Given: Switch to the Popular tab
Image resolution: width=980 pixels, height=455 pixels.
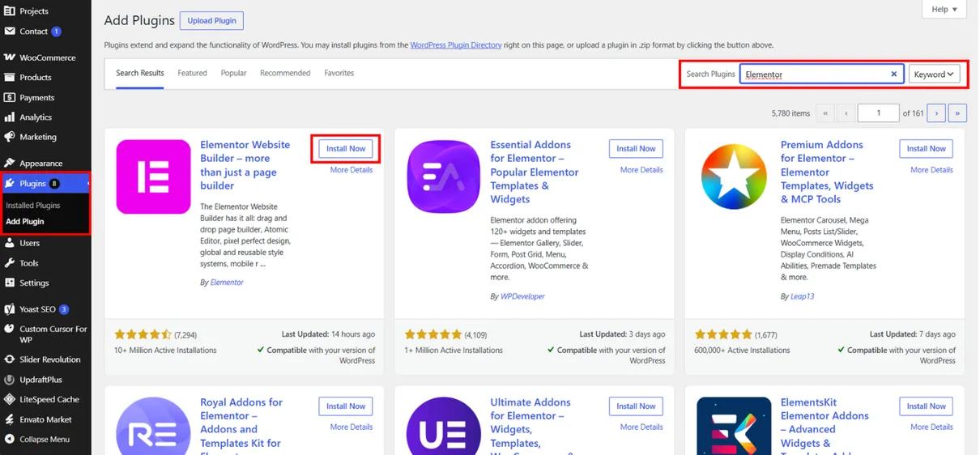Looking at the screenshot, I should (x=233, y=73).
